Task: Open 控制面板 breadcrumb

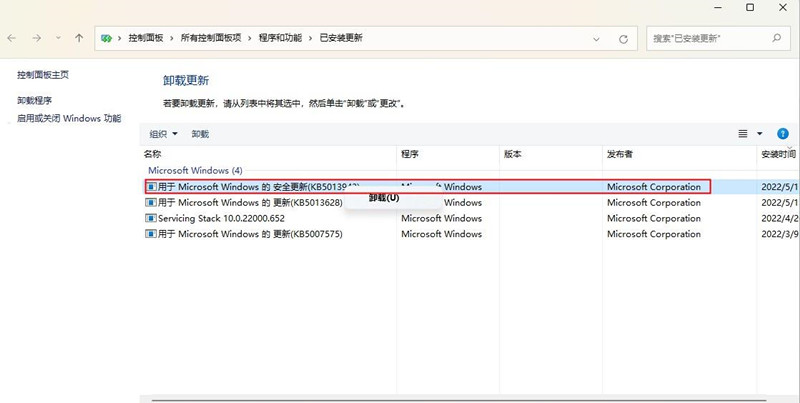Action: 146,38
